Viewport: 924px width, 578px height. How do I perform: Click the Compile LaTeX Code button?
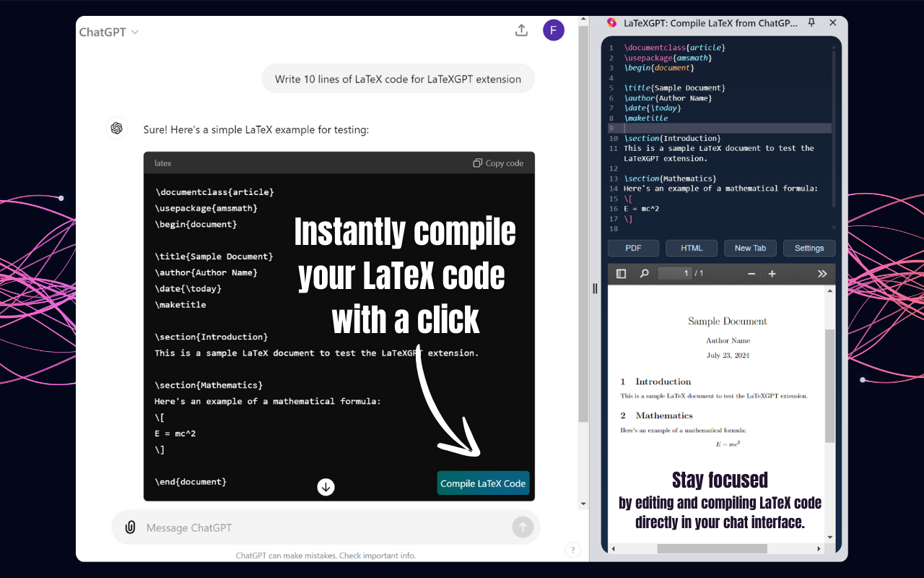pos(483,483)
